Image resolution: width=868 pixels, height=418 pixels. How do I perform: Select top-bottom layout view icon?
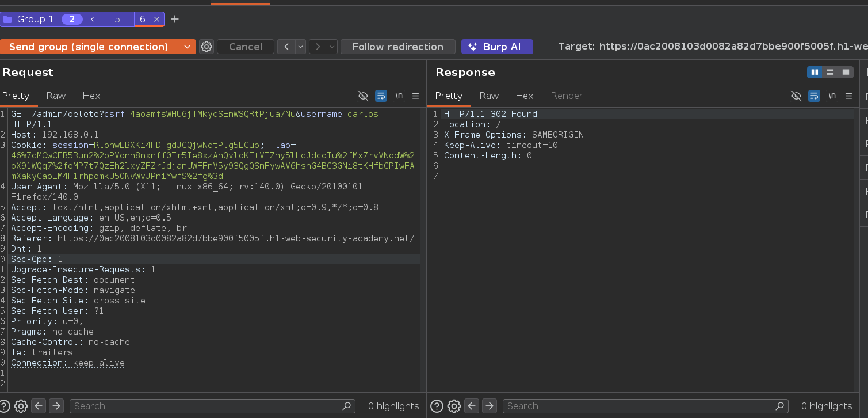[x=830, y=72]
